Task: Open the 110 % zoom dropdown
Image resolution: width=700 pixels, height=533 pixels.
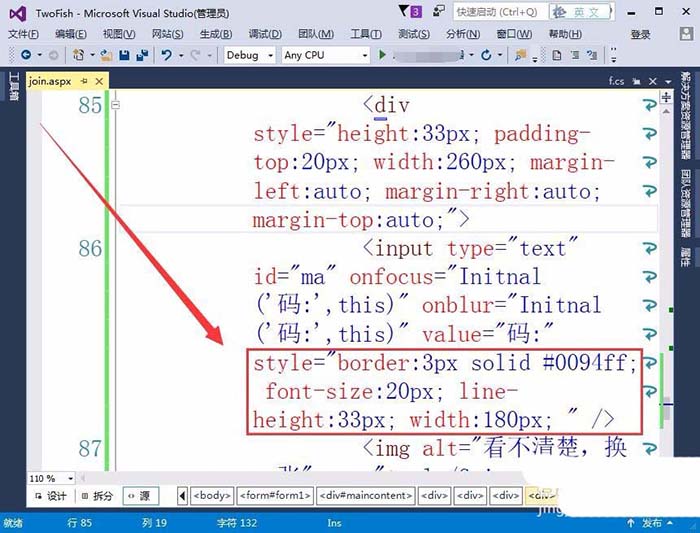Action: point(51,479)
